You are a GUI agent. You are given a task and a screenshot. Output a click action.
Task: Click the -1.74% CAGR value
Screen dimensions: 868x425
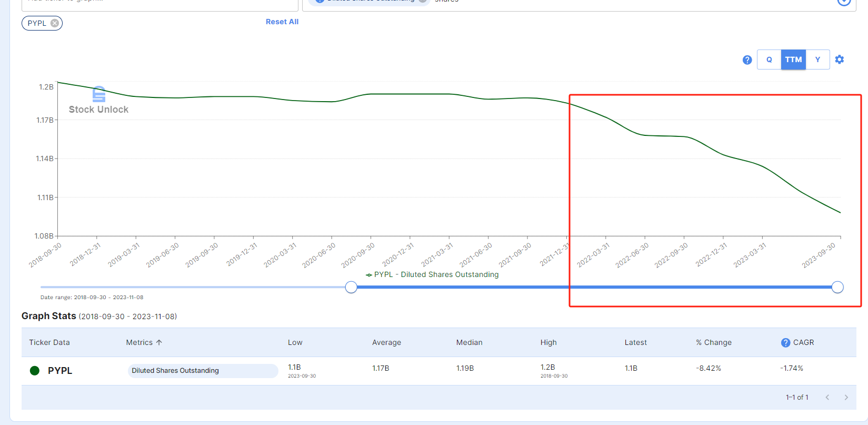792,368
